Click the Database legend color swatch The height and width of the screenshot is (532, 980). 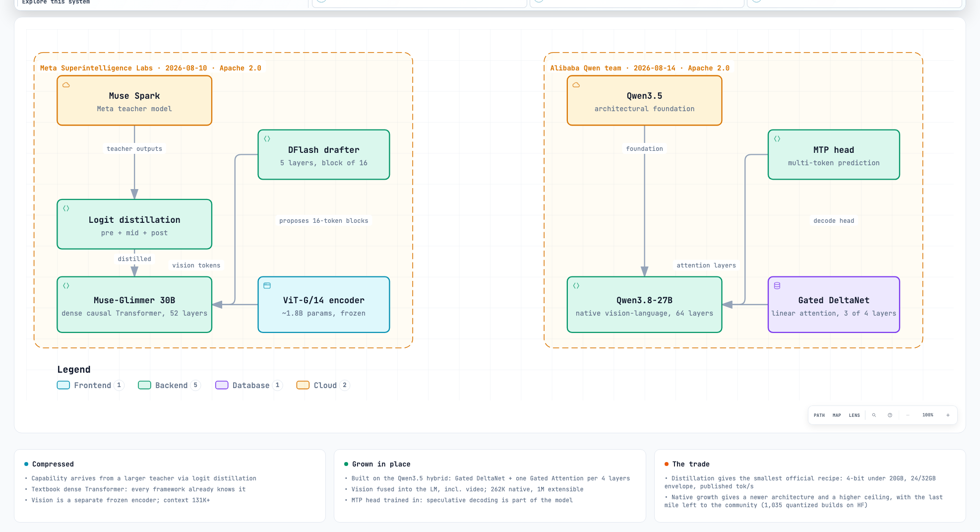(222, 385)
